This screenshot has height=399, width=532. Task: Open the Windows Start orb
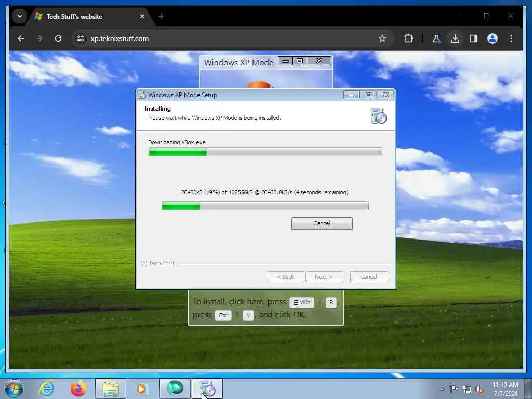pyautogui.click(x=14, y=389)
